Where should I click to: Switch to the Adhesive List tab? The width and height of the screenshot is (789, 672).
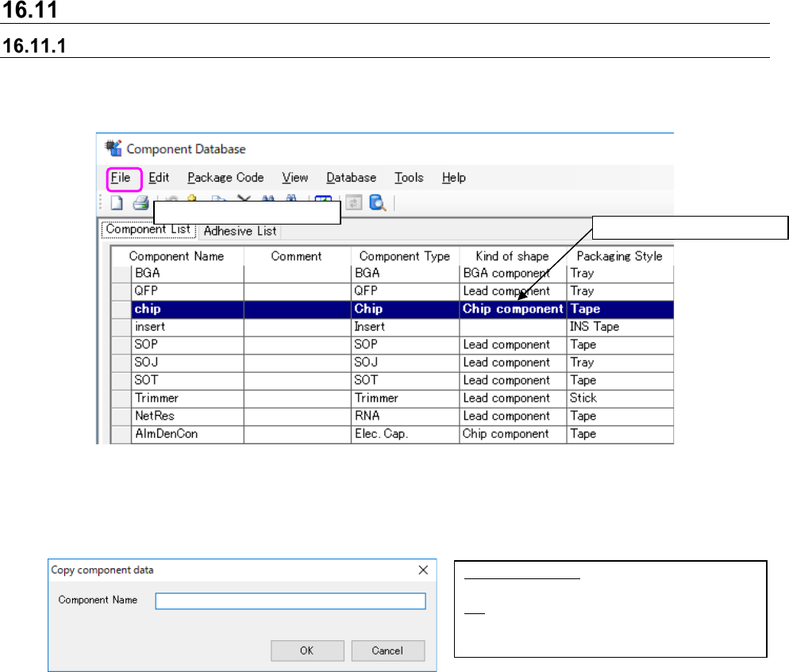click(240, 231)
